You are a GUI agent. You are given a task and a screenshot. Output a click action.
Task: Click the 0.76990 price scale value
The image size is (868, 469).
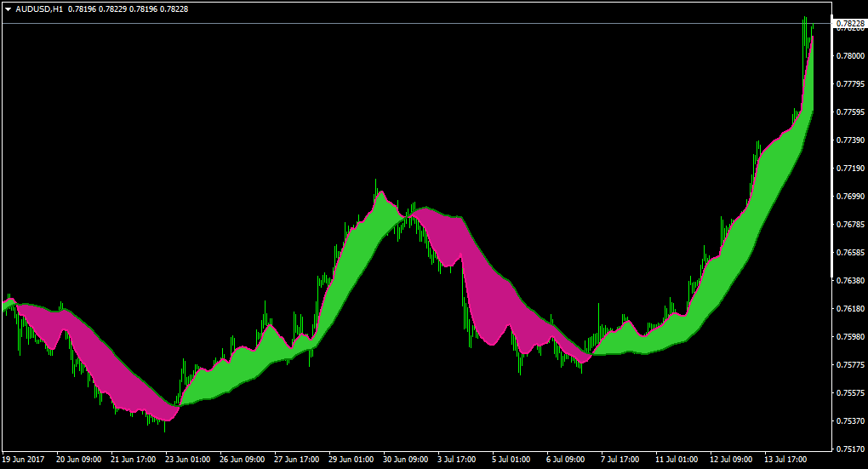coord(850,197)
